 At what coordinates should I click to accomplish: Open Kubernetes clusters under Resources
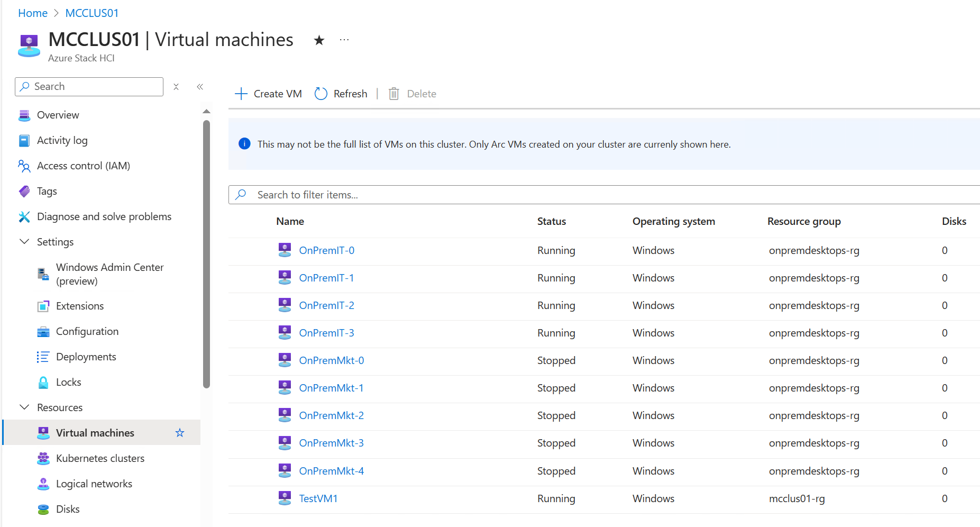[x=100, y=458]
